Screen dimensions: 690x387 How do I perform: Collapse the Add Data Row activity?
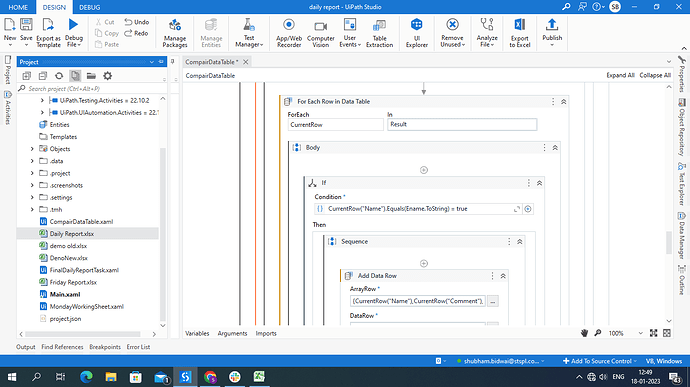point(503,276)
